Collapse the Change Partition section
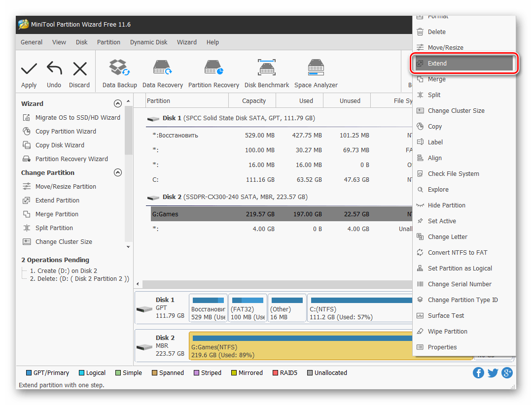532x405 pixels. [118, 173]
